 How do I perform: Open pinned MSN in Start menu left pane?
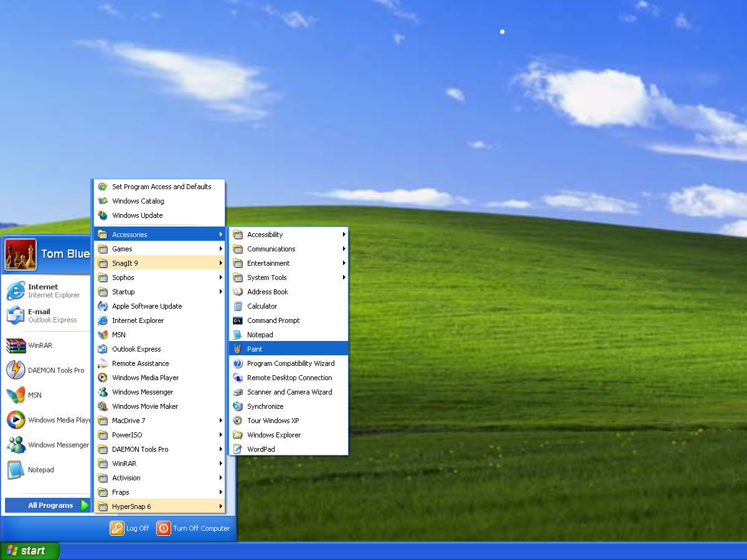click(x=47, y=395)
